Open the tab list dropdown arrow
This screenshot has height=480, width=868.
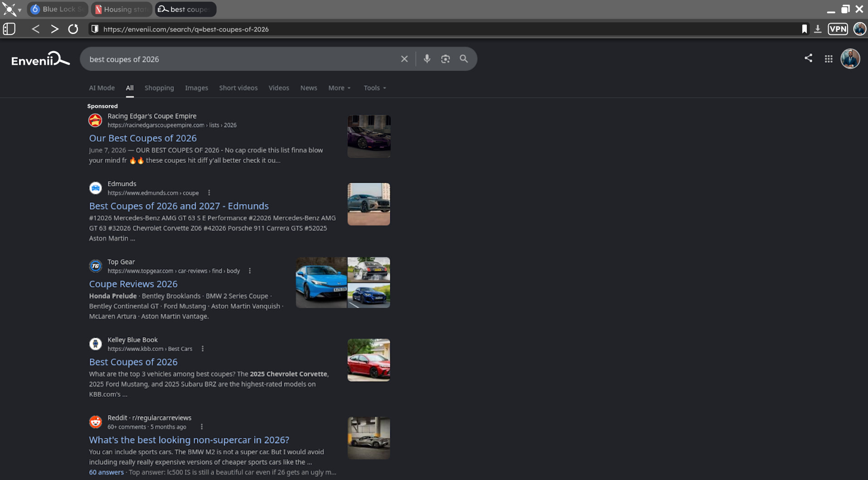19,10
